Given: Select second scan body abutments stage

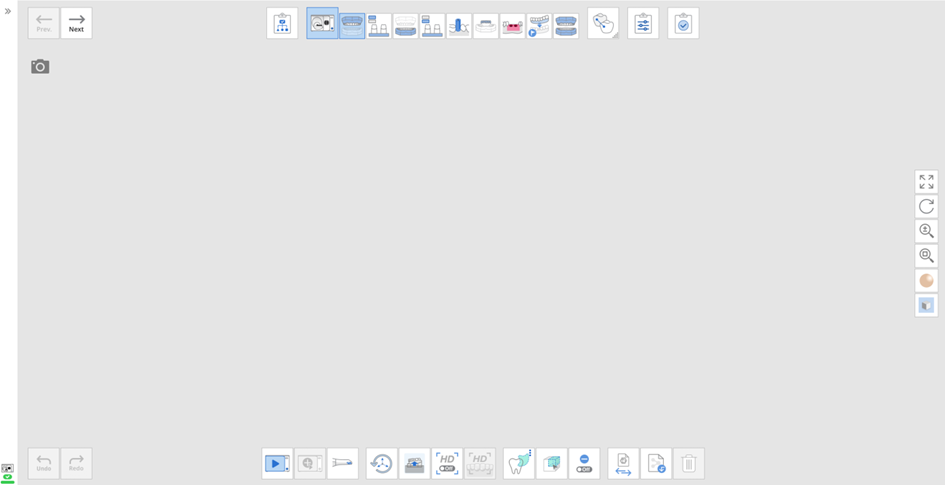Looking at the screenshot, I should 432,26.
